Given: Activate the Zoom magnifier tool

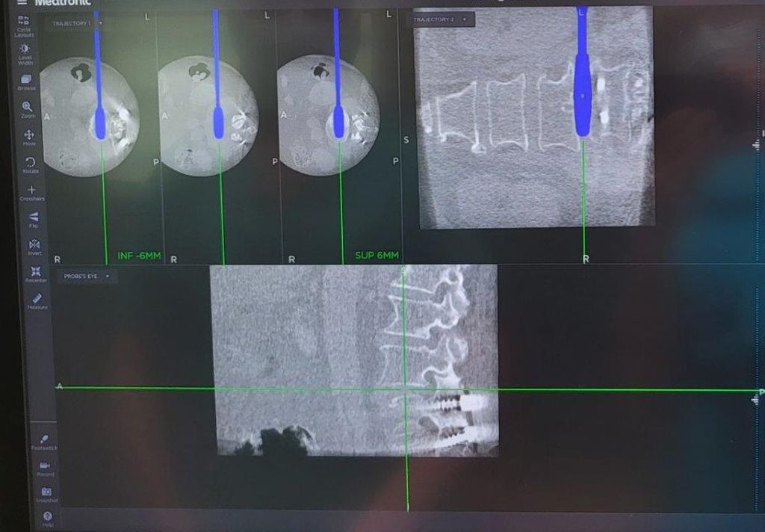Looking at the screenshot, I should [28, 108].
